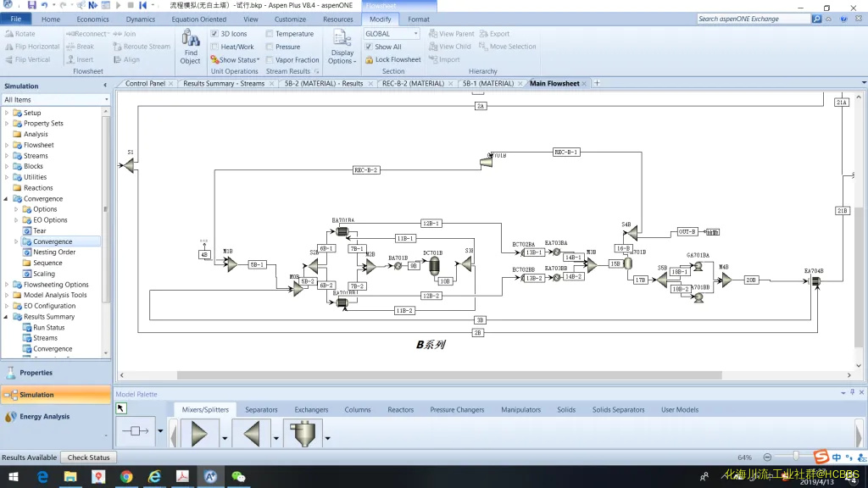This screenshot has width=868, height=488.
Task: Click the File menu button
Action: click(16, 19)
